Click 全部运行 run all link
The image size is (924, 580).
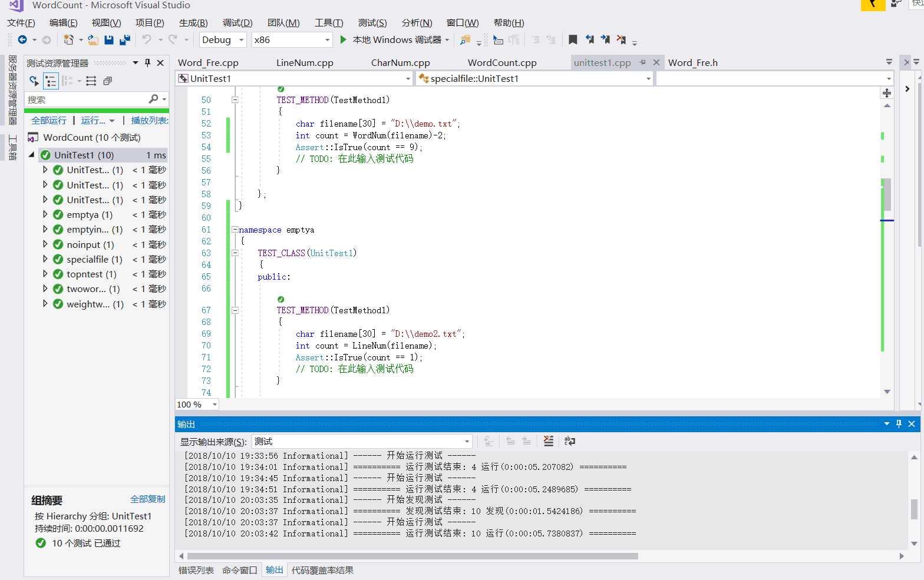point(49,120)
